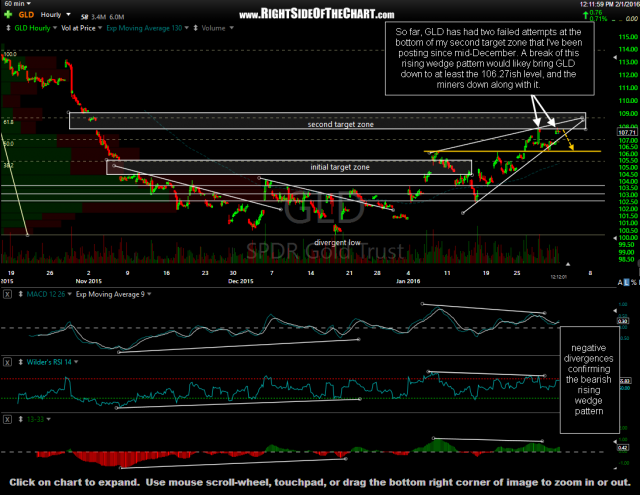The width and height of the screenshot is (640, 495).
Task: Open the Volume study dropdown
Action: pos(231,28)
